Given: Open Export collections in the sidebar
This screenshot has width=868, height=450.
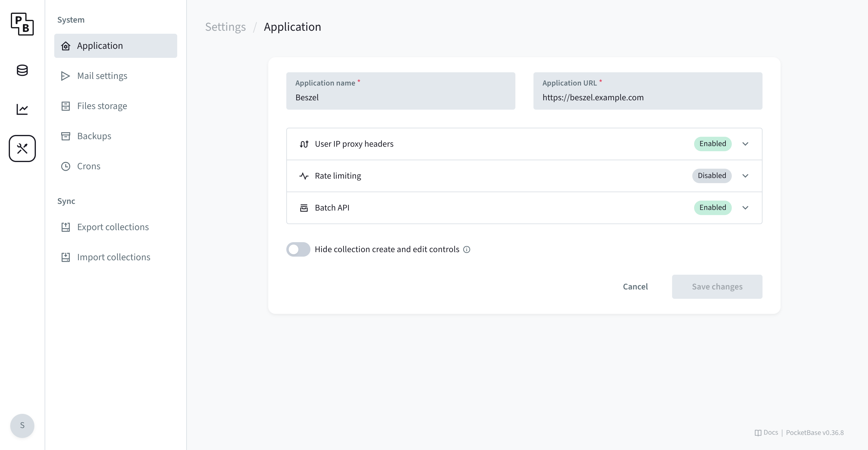Looking at the screenshot, I should tap(115, 227).
